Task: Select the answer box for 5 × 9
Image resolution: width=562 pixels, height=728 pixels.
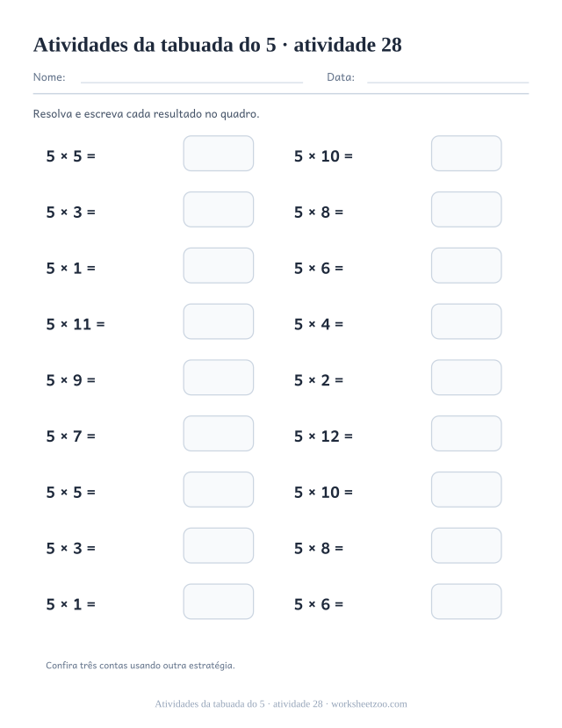Action: coord(218,378)
